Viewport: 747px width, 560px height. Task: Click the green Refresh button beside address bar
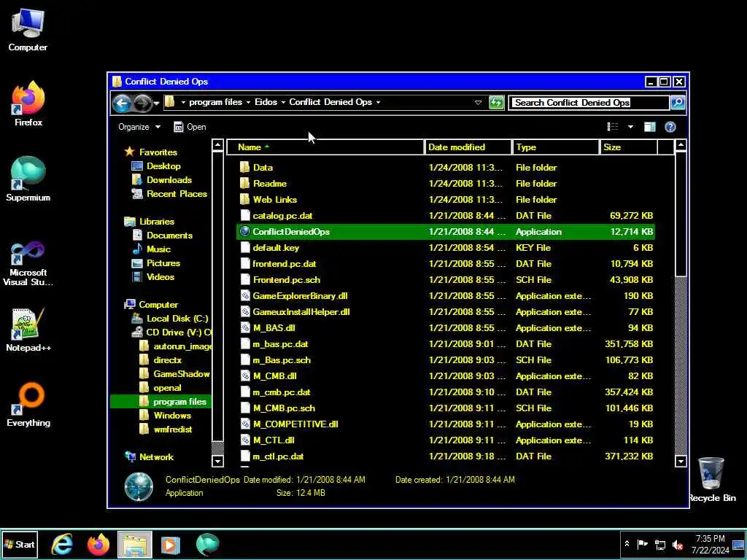(496, 102)
